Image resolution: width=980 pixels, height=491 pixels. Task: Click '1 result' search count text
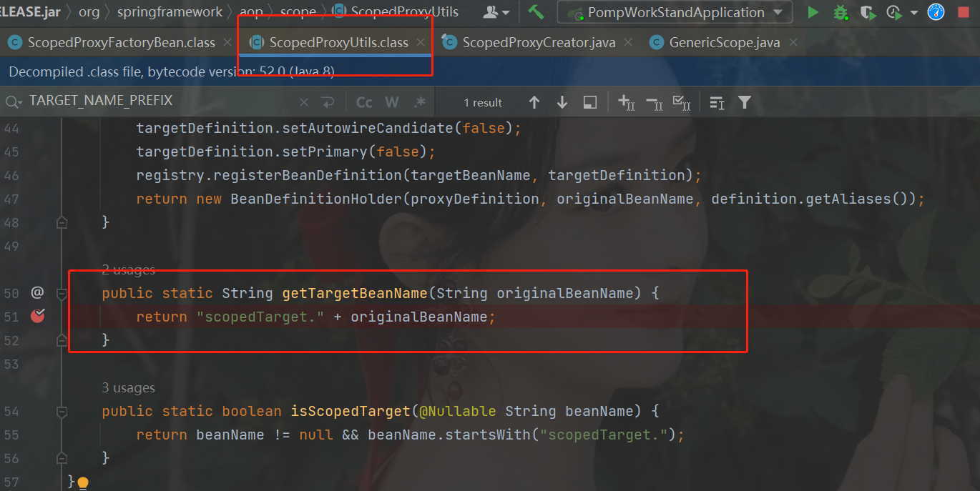pos(483,103)
